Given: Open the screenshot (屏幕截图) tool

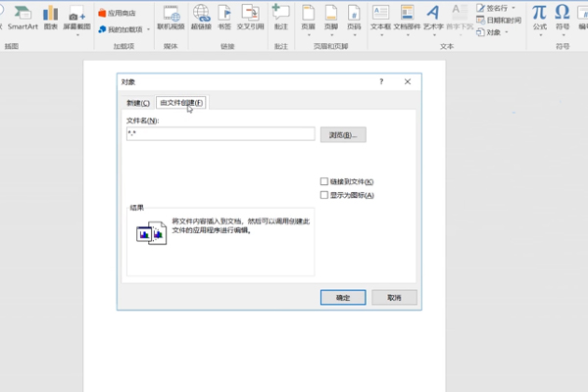Looking at the screenshot, I should pyautogui.click(x=76, y=18).
